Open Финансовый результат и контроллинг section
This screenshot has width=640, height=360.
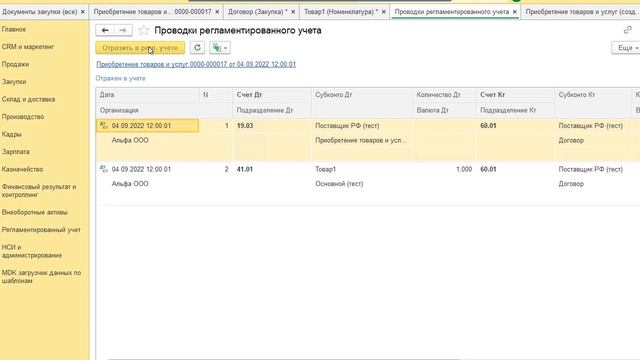click(39, 191)
